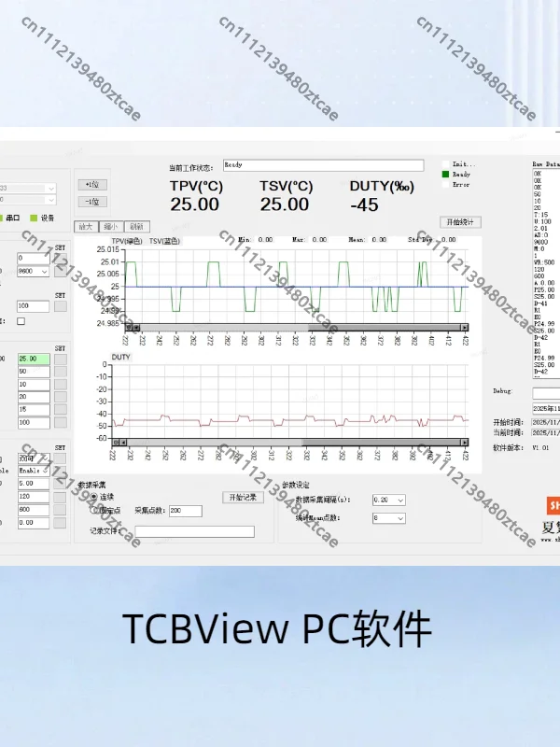The height and width of the screenshot is (747, 560).
Task: Open the greyed dropdown below the 33 dropdown
Action: 28,200
